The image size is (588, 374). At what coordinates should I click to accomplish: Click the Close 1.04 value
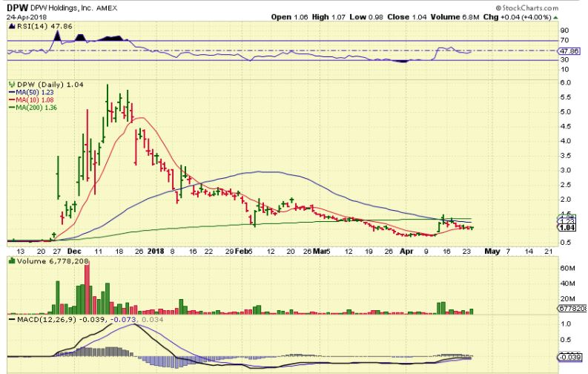(407, 17)
